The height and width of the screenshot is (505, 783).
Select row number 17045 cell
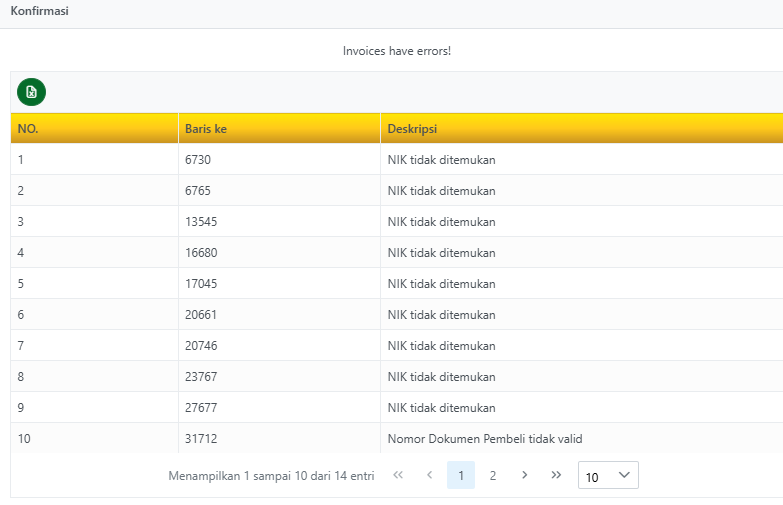point(279,283)
